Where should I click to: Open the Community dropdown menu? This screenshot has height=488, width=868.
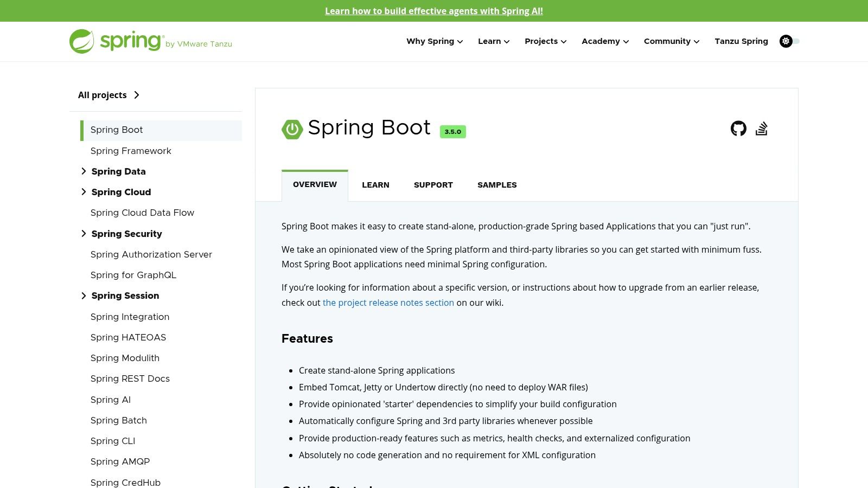click(x=672, y=41)
